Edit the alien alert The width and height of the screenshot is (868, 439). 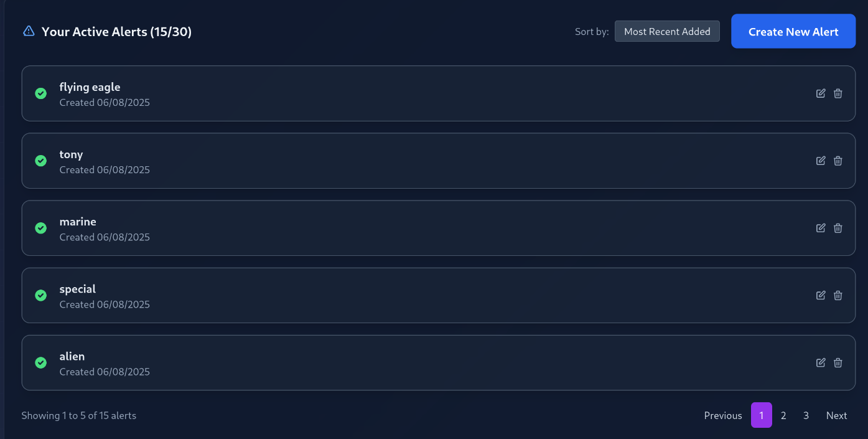821,362
